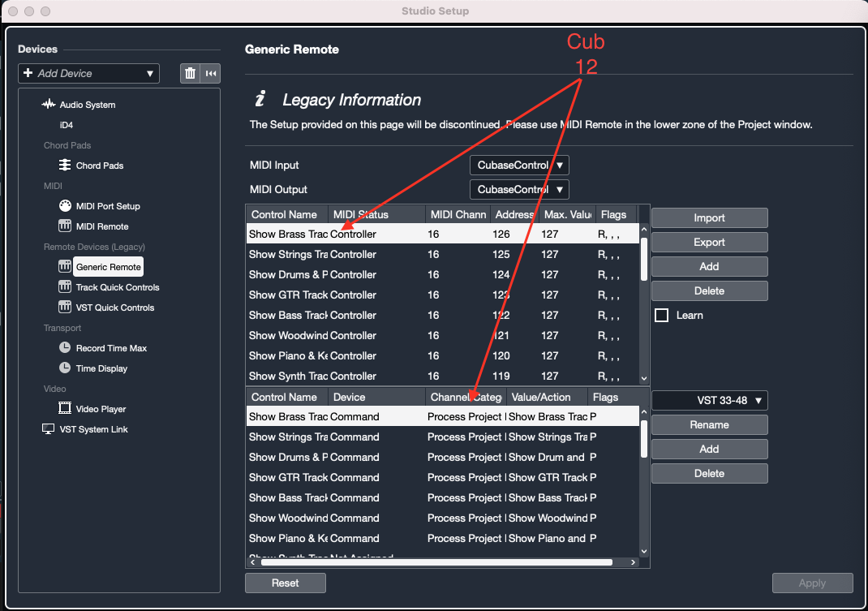Click the upper table vertical scrollbar thumb
Image resolution: width=868 pixels, height=611 pixels.
click(x=644, y=259)
